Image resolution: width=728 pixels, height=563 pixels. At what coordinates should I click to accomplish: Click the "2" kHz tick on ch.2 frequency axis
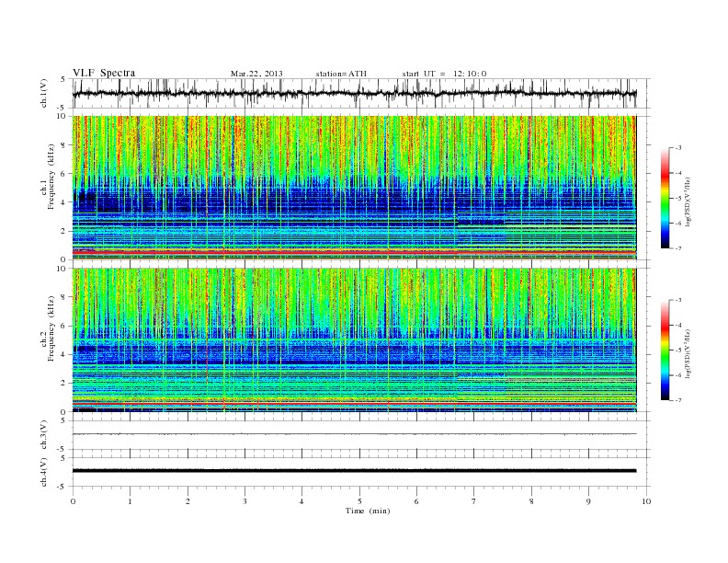pyautogui.click(x=64, y=384)
